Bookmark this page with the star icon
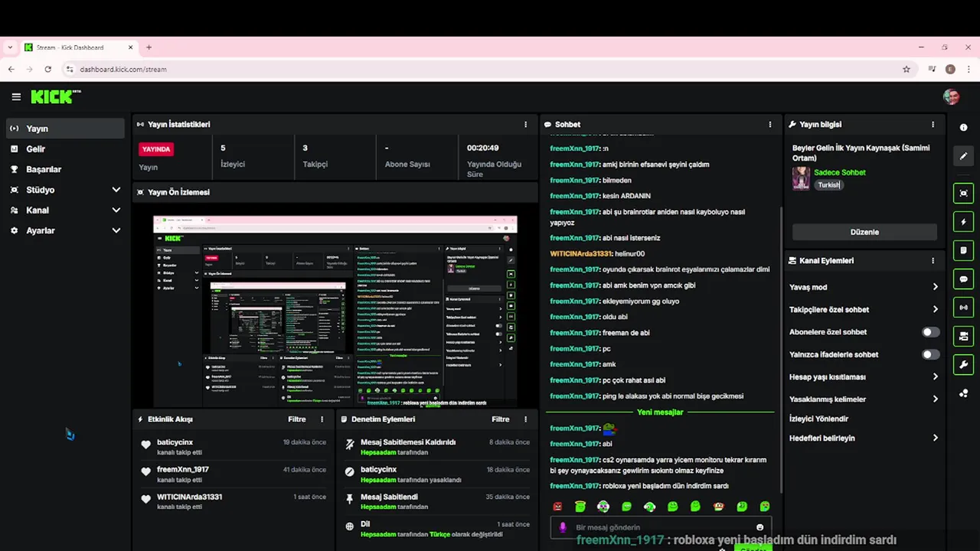Viewport: 980px width, 551px height. click(x=906, y=69)
